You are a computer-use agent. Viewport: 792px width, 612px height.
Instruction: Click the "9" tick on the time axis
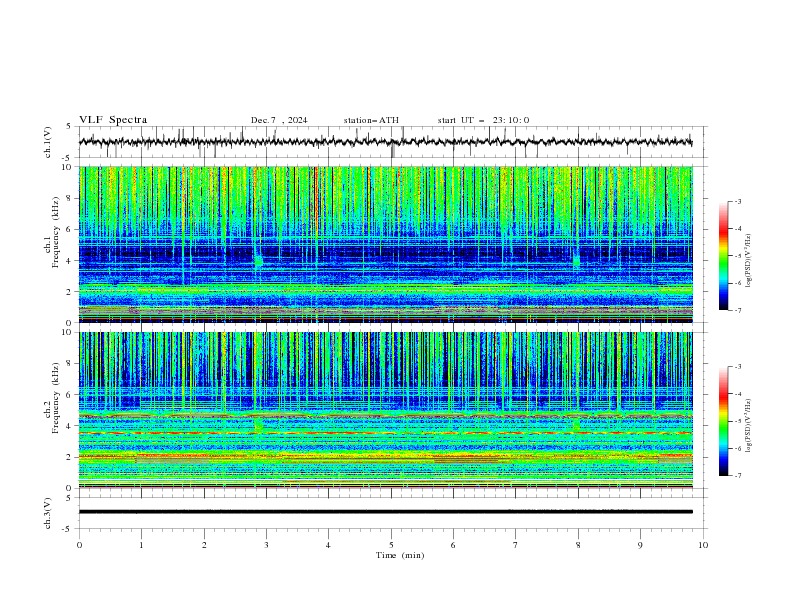click(640, 545)
